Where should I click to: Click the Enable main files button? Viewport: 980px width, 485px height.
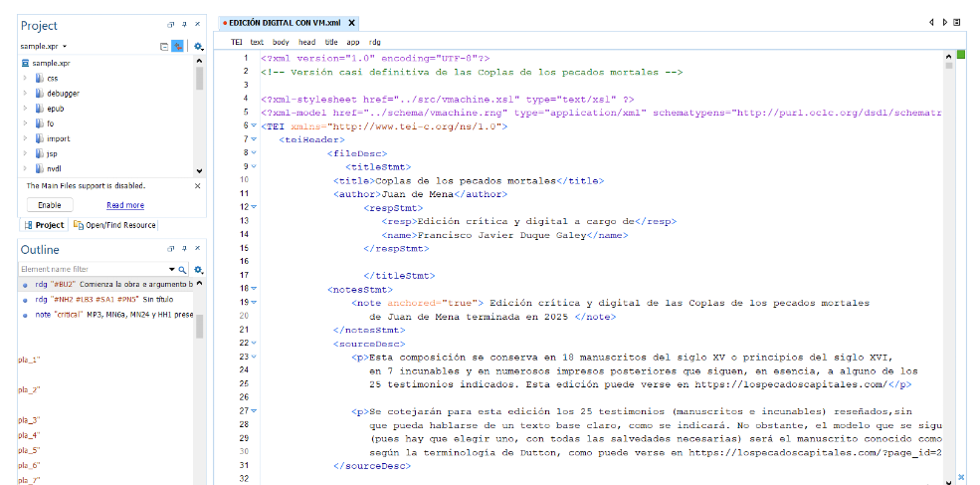pyautogui.click(x=50, y=205)
